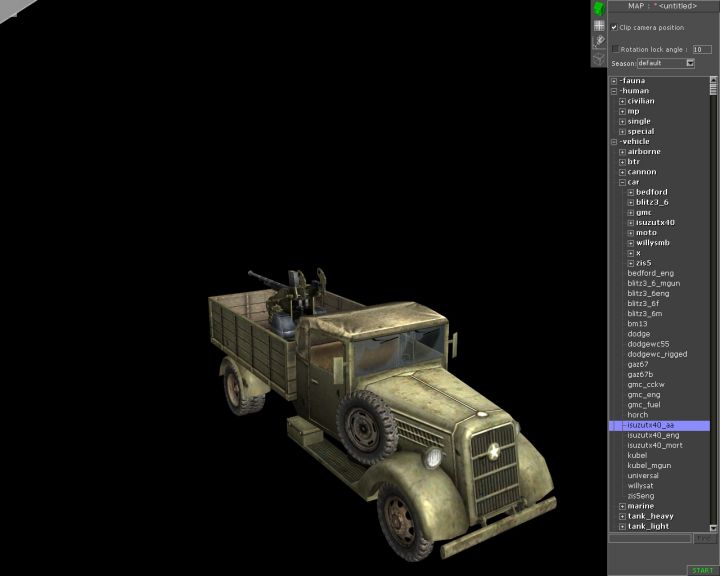Expand the tank_heavy folder

[x=622, y=516]
